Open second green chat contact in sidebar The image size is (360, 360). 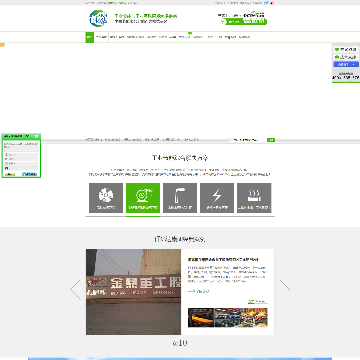(346, 57)
